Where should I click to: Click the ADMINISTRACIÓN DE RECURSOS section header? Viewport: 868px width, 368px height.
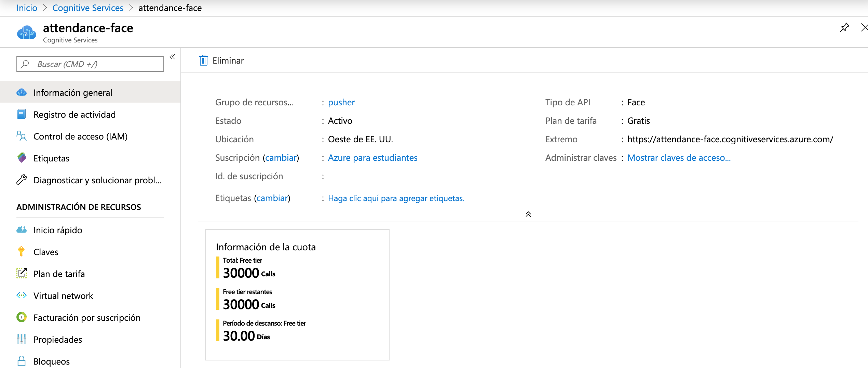pyautogui.click(x=79, y=207)
